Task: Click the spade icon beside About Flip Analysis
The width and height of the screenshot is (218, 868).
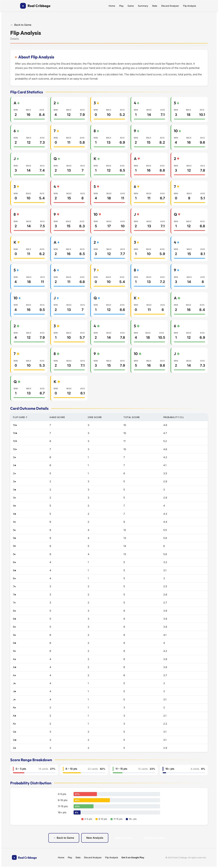Action: point(16,57)
